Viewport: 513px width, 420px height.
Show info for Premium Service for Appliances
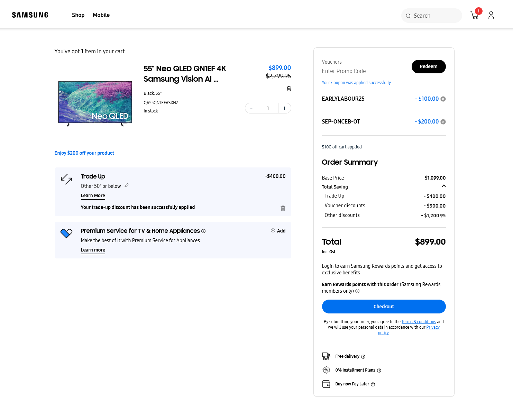click(x=203, y=231)
